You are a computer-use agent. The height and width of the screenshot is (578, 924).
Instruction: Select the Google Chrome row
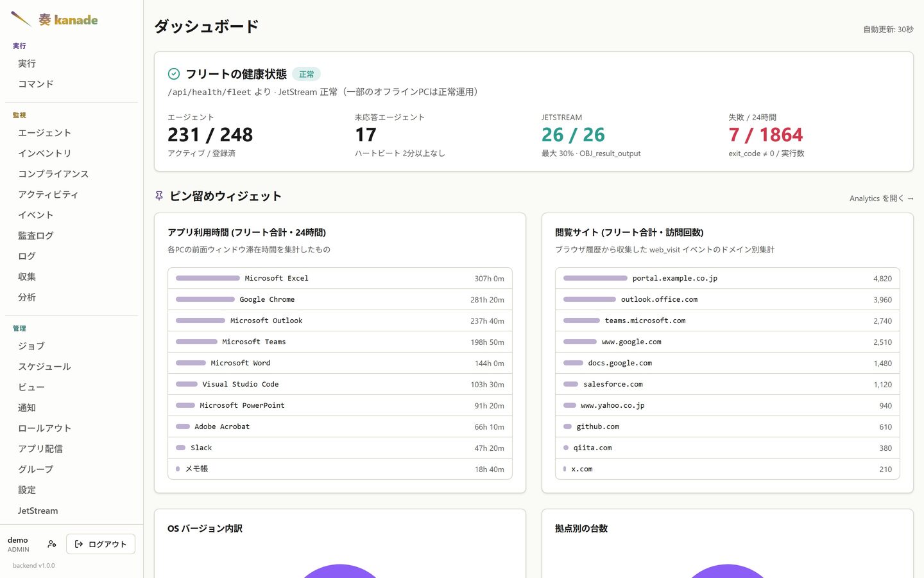340,299
